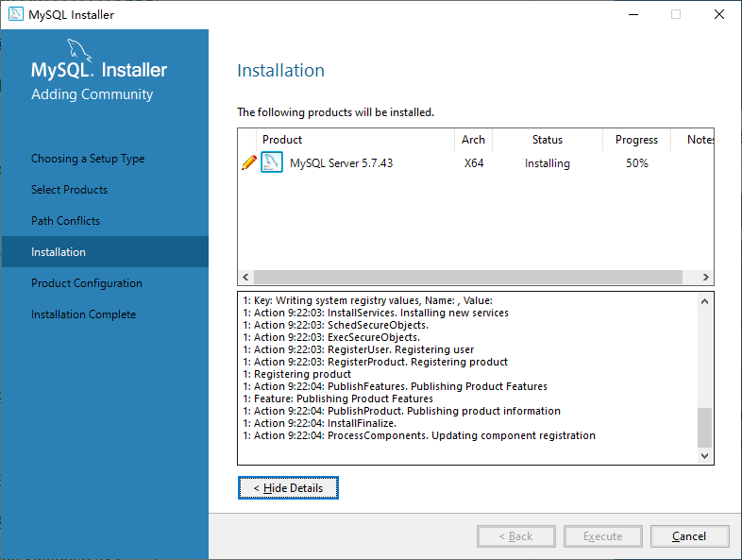The height and width of the screenshot is (560, 742).
Task: Click the pencil status icon beside MySQL Server
Action: (248, 162)
